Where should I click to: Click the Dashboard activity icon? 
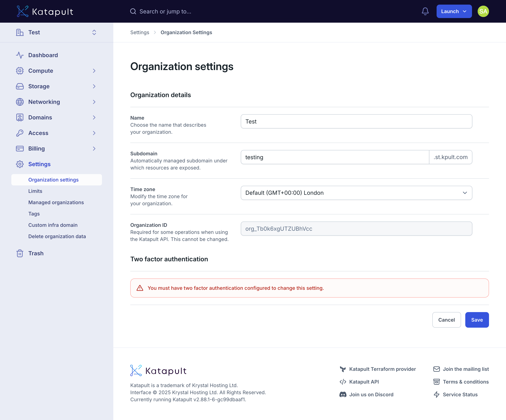pyautogui.click(x=20, y=55)
